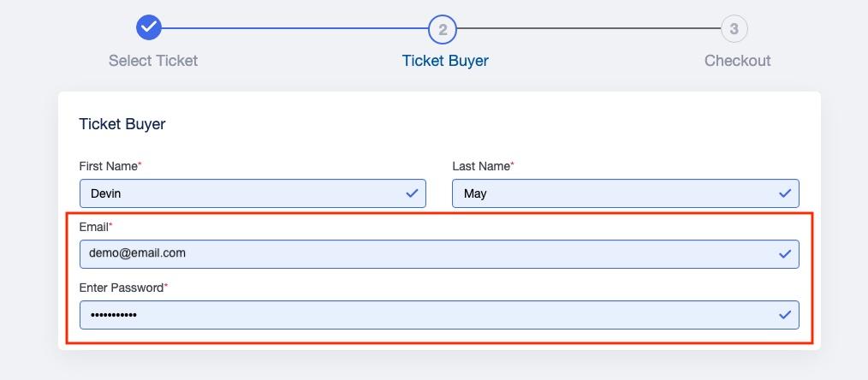Click the blue progress line between steps 1 and 2
The height and width of the screenshot is (380, 868).
pyautogui.click(x=294, y=27)
